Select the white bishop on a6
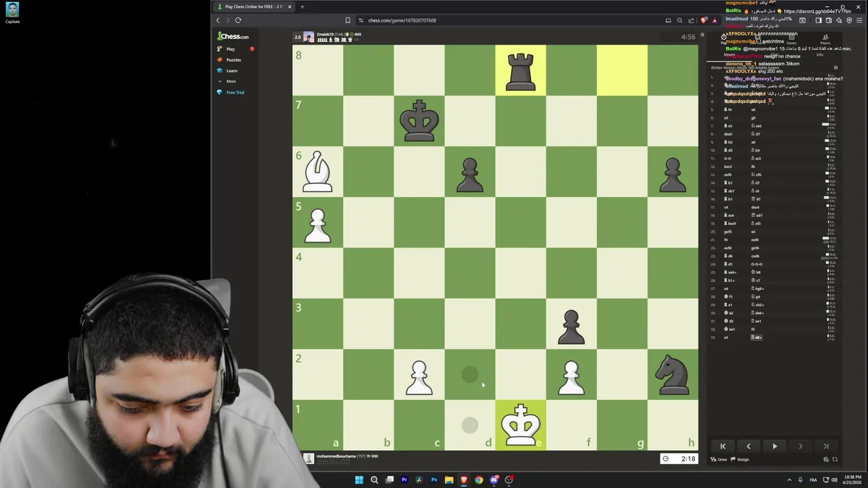The width and height of the screenshot is (868, 488). [317, 171]
